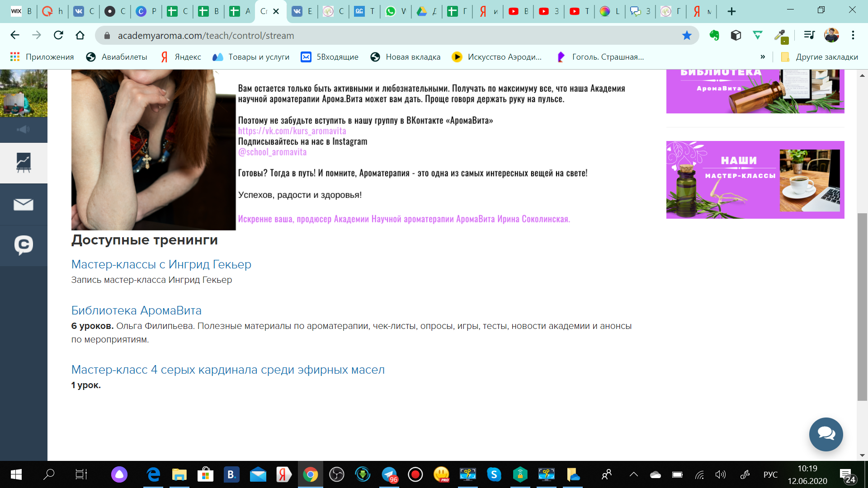Open the Искусство Аэроди... bookmark
The height and width of the screenshot is (488, 868).
pyautogui.click(x=496, y=57)
